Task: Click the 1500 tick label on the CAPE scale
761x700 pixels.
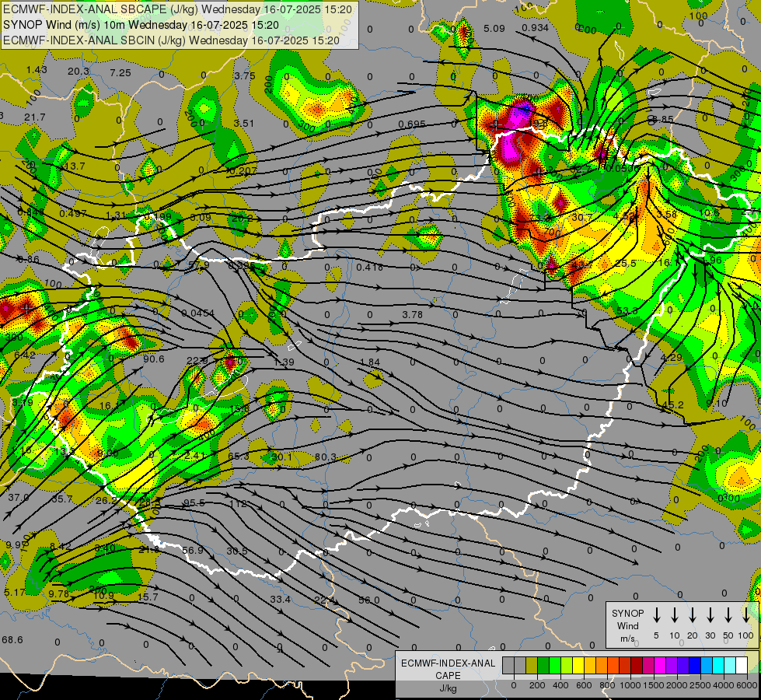Action: tap(654, 685)
